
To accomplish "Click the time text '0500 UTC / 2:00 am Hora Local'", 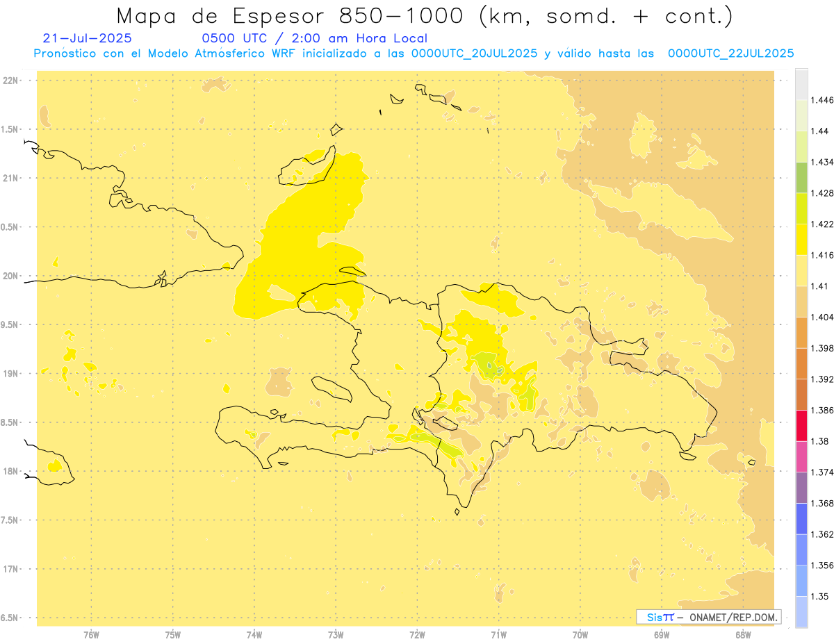I will click(x=314, y=39).
